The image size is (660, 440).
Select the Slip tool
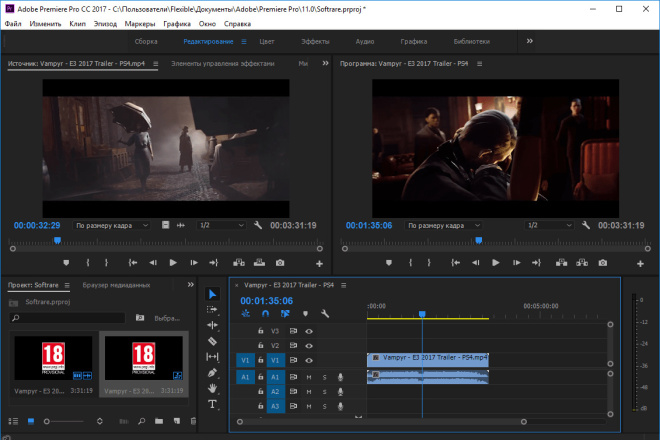(212, 357)
